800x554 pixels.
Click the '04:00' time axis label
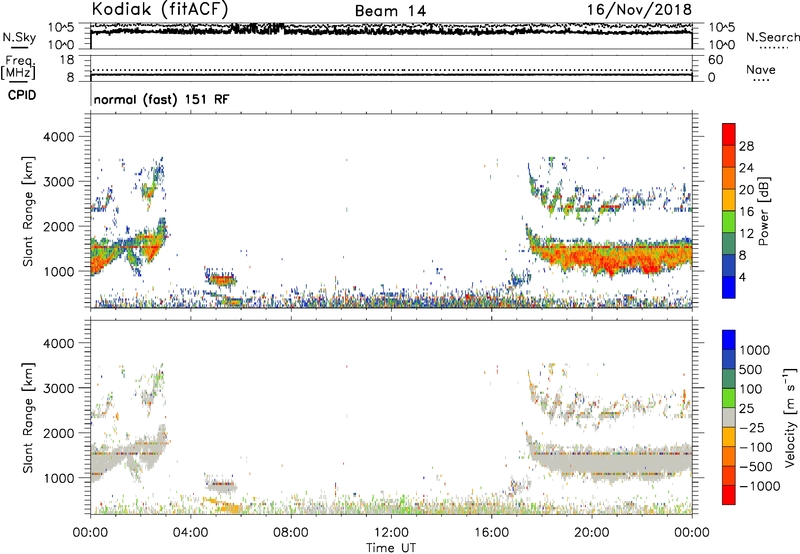tap(190, 533)
